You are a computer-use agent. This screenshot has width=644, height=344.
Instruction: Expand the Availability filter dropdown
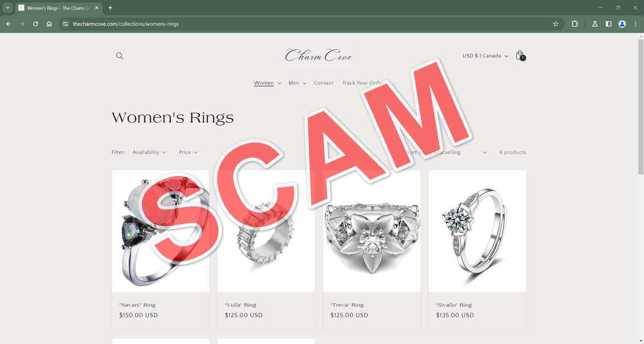coord(149,153)
